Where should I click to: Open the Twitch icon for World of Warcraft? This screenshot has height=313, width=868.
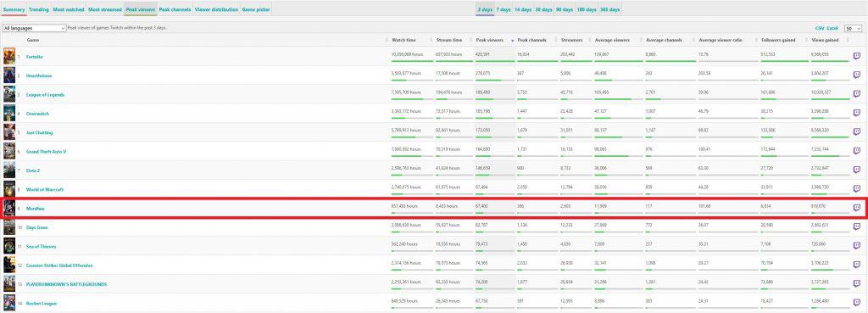[856, 189]
